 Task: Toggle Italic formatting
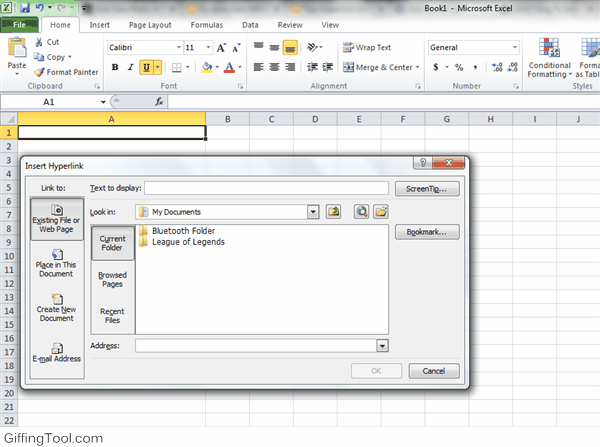tap(130, 67)
